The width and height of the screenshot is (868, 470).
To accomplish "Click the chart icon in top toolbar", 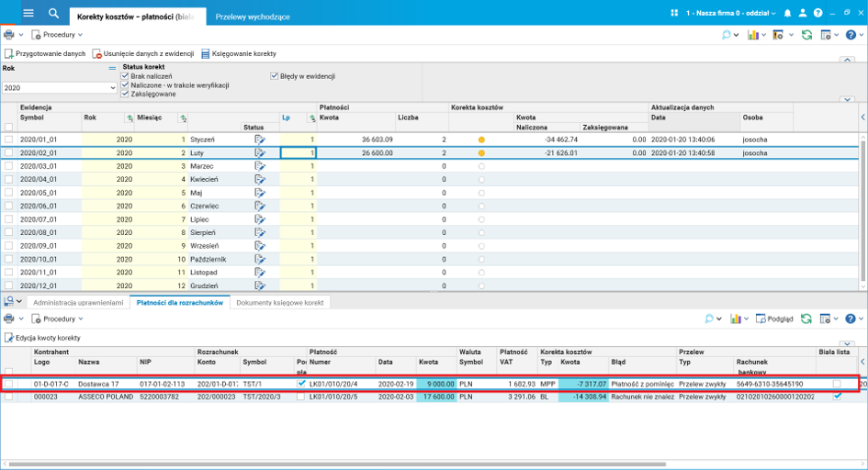I will [753, 35].
